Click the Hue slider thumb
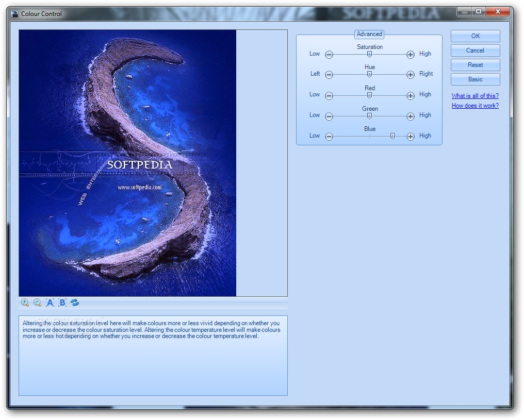 (369, 74)
